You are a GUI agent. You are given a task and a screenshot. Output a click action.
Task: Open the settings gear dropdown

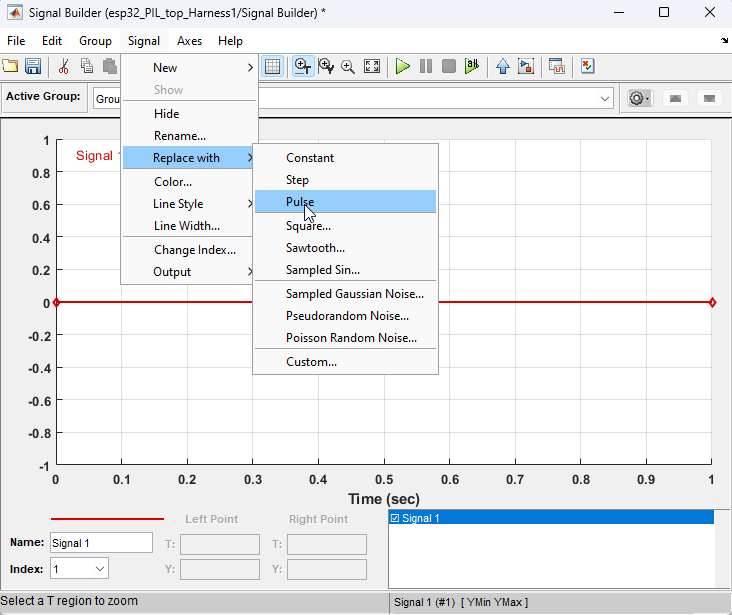[x=638, y=98]
